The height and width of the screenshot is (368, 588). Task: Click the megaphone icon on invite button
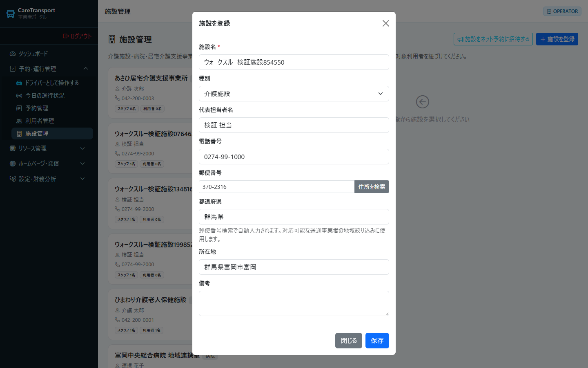click(461, 39)
